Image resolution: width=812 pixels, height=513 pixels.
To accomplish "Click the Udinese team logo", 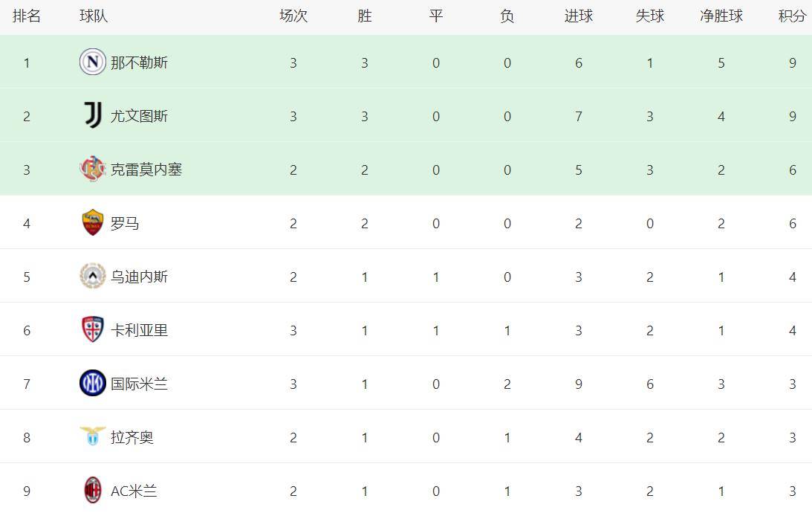I will point(93,277).
